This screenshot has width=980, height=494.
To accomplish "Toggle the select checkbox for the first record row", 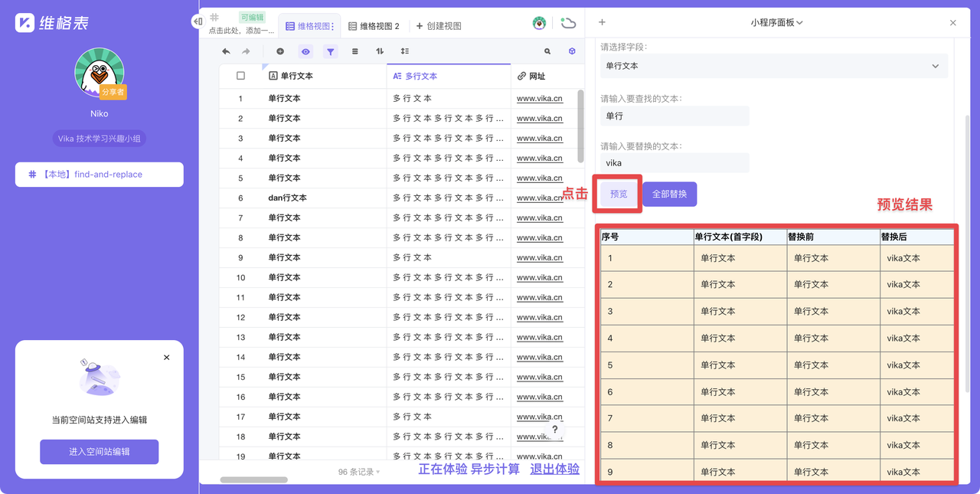I will [x=240, y=98].
